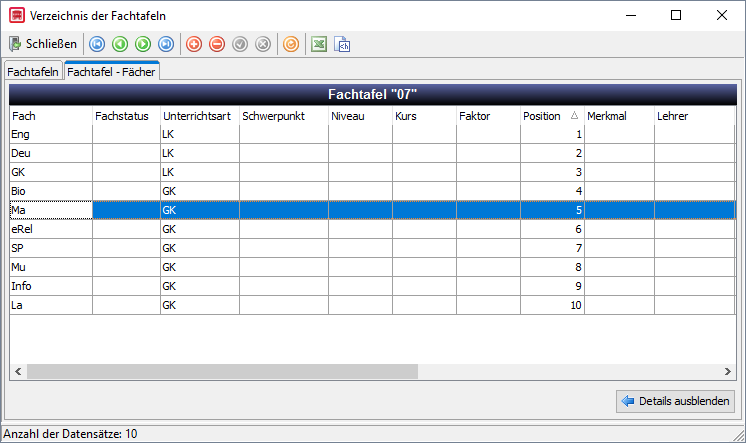Click the Details ausblenden button

coord(675,401)
